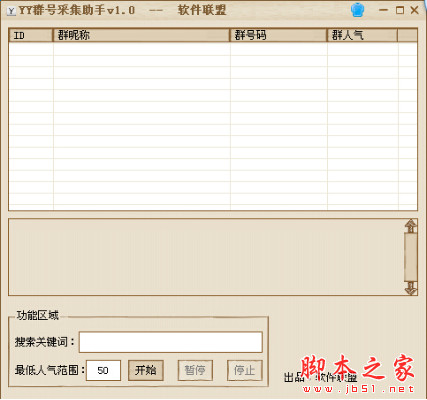Click the 暂停 button
This screenshot has width=427, height=400.
(195, 370)
